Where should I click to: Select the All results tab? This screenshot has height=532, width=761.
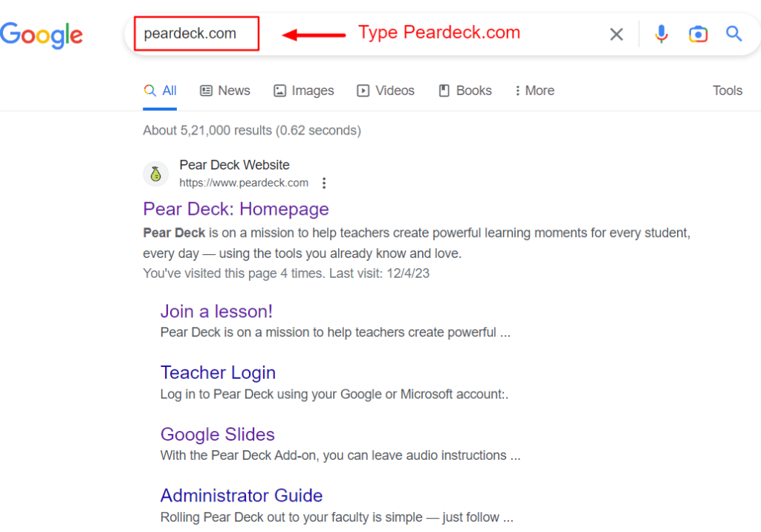pyautogui.click(x=160, y=91)
